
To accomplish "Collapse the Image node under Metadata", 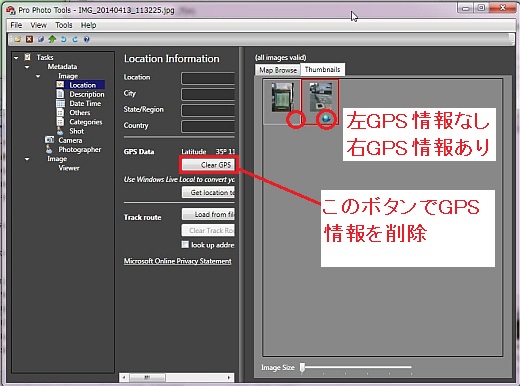I will 38,76.
